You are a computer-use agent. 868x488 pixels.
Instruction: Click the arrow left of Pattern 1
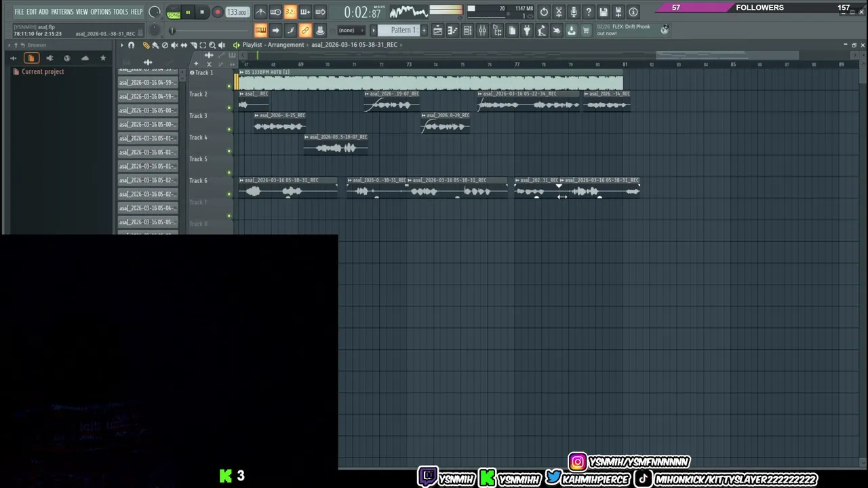coord(374,30)
